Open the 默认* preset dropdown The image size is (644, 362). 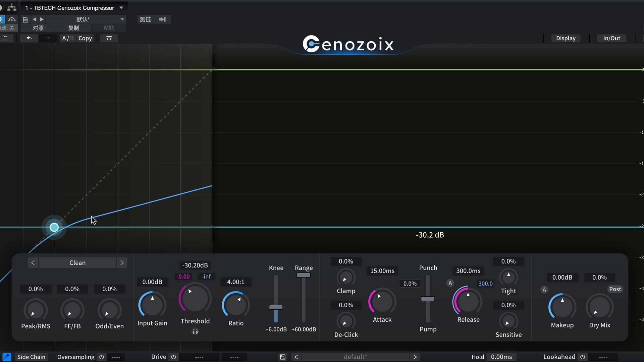click(86, 19)
